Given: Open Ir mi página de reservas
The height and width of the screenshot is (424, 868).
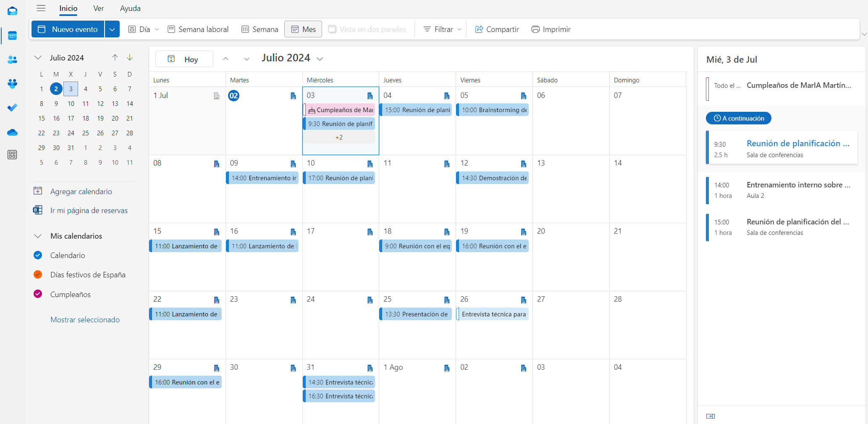Looking at the screenshot, I should click(x=89, y=210).
